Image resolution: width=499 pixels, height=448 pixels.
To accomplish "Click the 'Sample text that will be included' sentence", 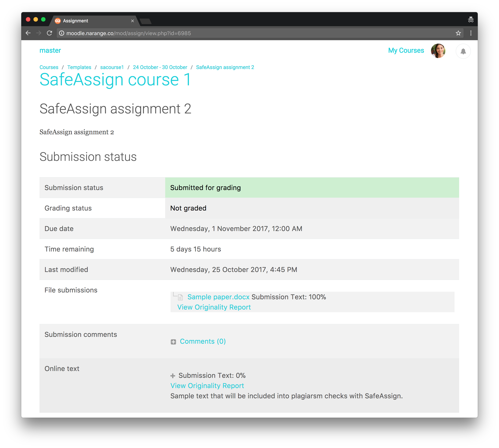I will (x=286, y=396).
